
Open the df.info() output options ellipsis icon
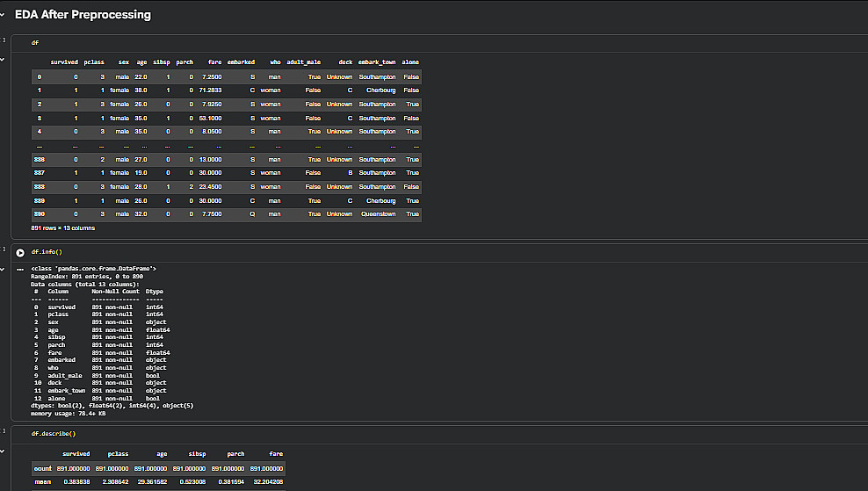click(x=20, y=270)
